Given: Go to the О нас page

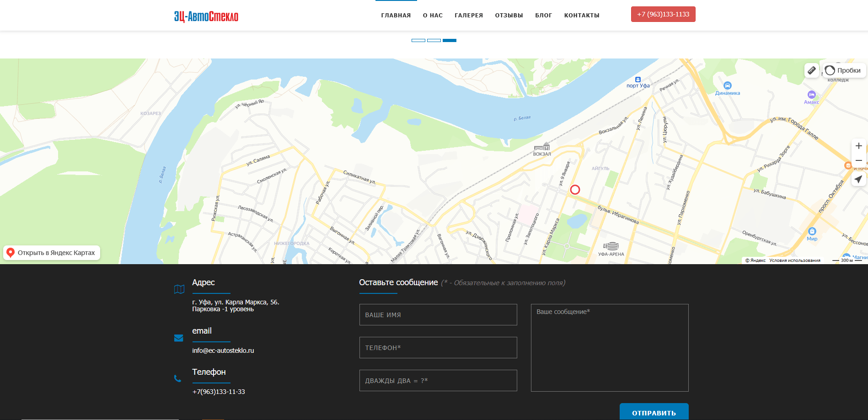Looking at the screenshot, I should pos(433,16).
